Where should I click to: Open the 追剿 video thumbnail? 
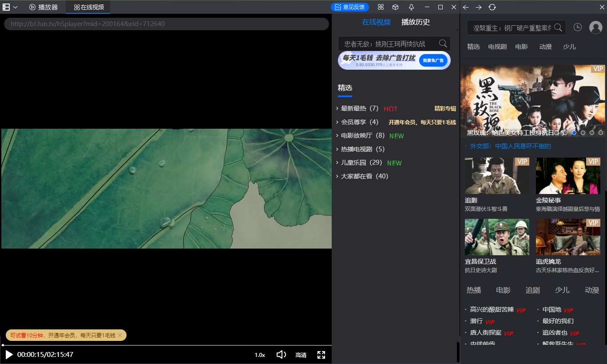point(497,176)
